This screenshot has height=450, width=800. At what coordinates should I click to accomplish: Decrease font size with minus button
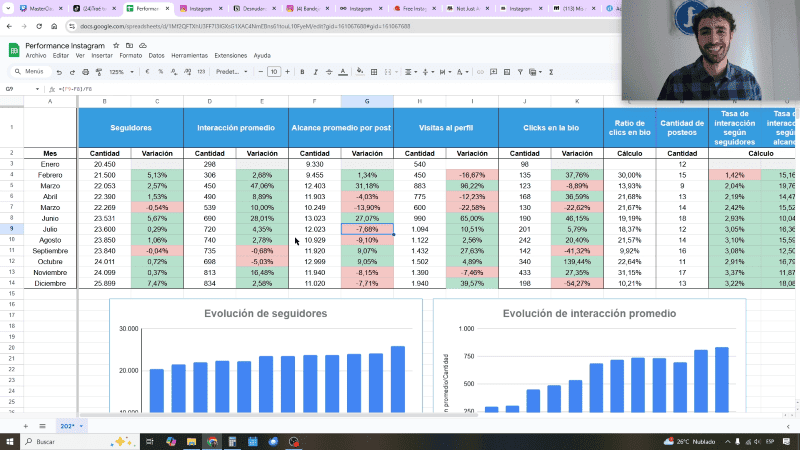261,72
